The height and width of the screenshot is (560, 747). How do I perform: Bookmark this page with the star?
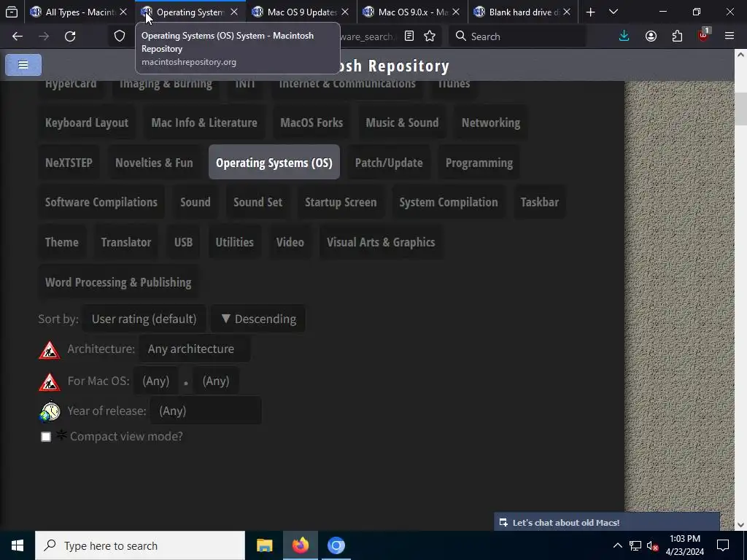(430, 36)
